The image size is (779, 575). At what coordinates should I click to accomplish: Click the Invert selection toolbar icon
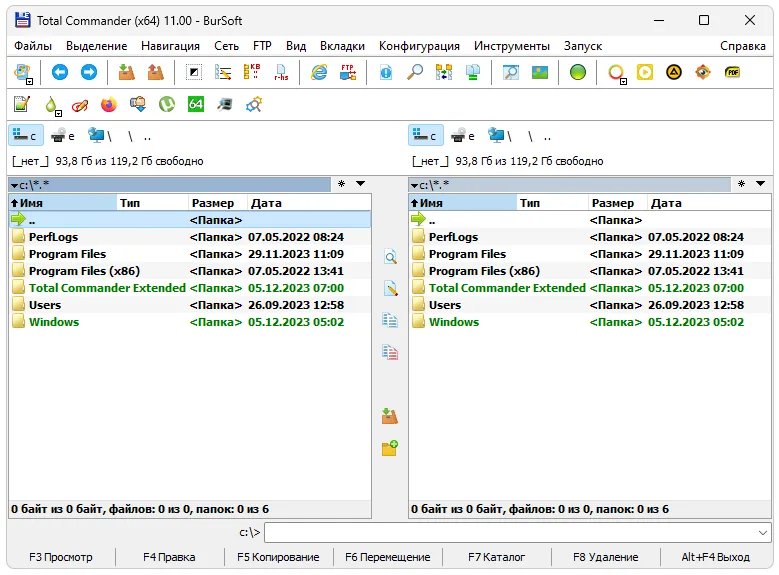[194, 73]
